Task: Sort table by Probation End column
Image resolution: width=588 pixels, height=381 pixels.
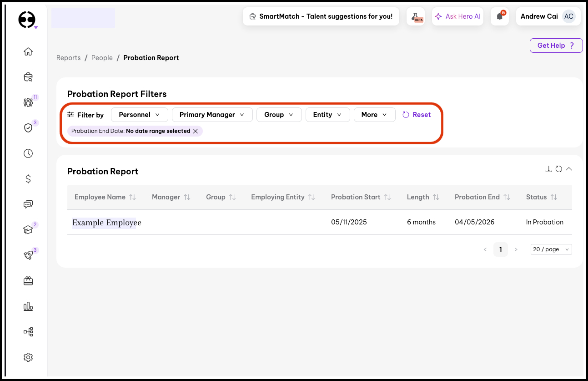Action: click(507, 197)
